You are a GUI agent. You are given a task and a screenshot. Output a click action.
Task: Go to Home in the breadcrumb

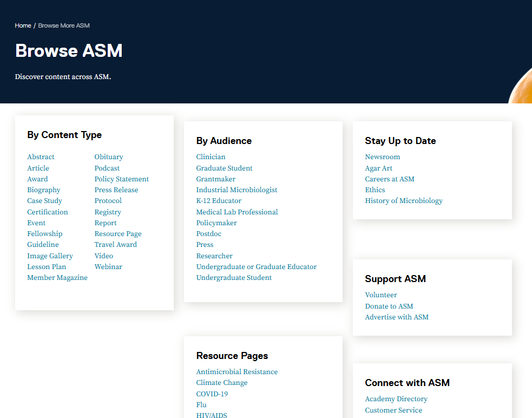pos(23,25)
